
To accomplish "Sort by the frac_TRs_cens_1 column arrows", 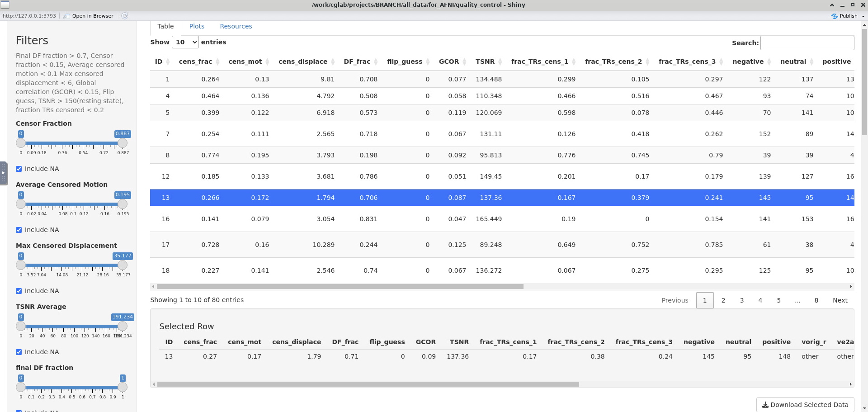I will tap(574, 62).
